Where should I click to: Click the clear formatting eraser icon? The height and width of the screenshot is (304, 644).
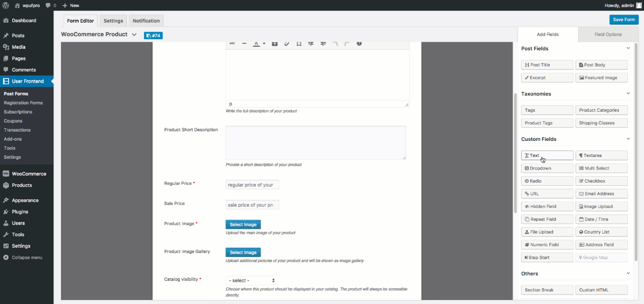(x=287, y=43)
